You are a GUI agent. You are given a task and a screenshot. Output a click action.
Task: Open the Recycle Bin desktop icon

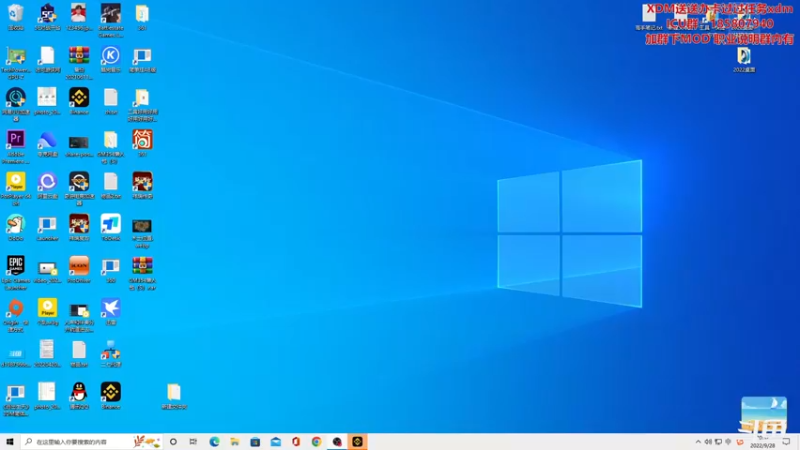click(16, 14)
